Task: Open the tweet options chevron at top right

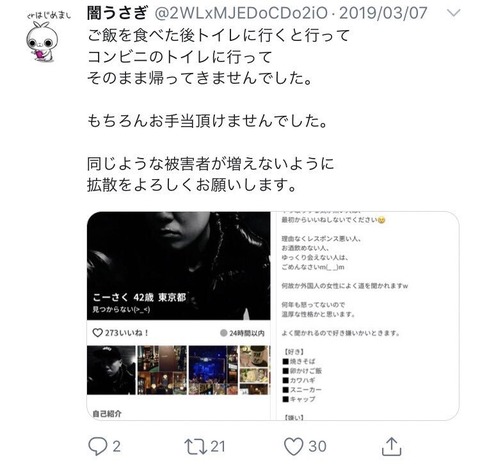Action: 453,13
